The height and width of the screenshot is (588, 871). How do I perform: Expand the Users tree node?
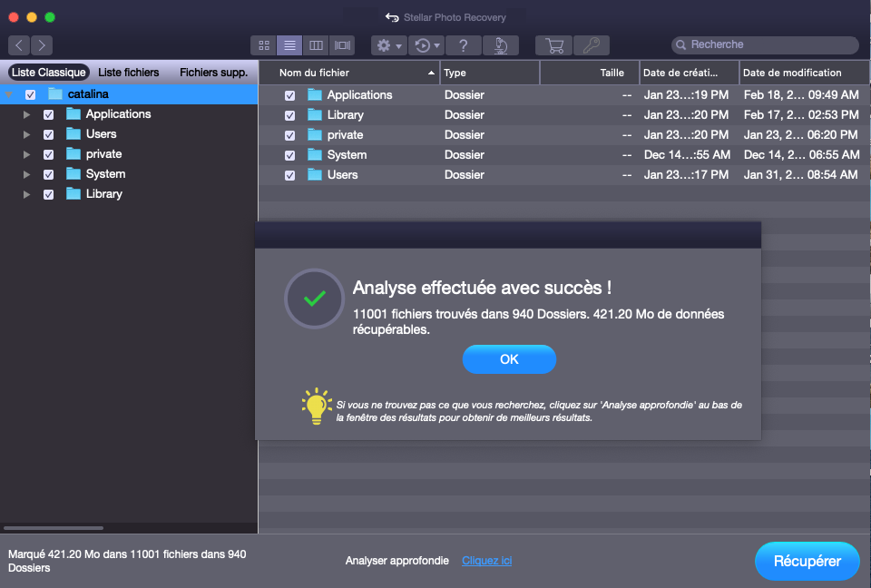pyautogui.click(x=26, y=134)
